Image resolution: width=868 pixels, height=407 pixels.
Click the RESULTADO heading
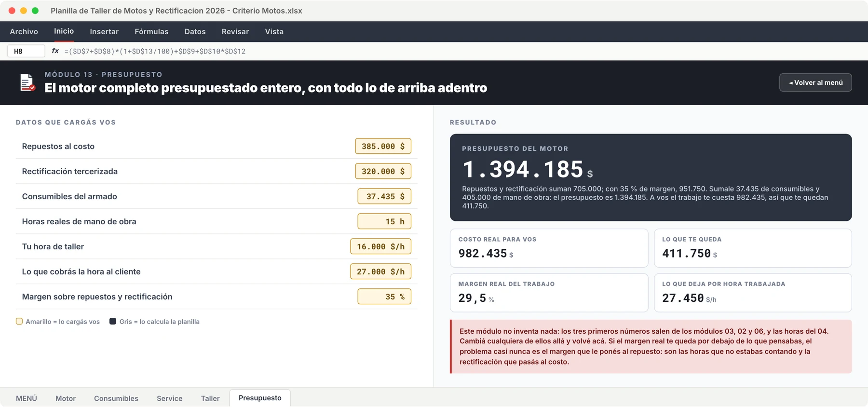tap(473, 122)
